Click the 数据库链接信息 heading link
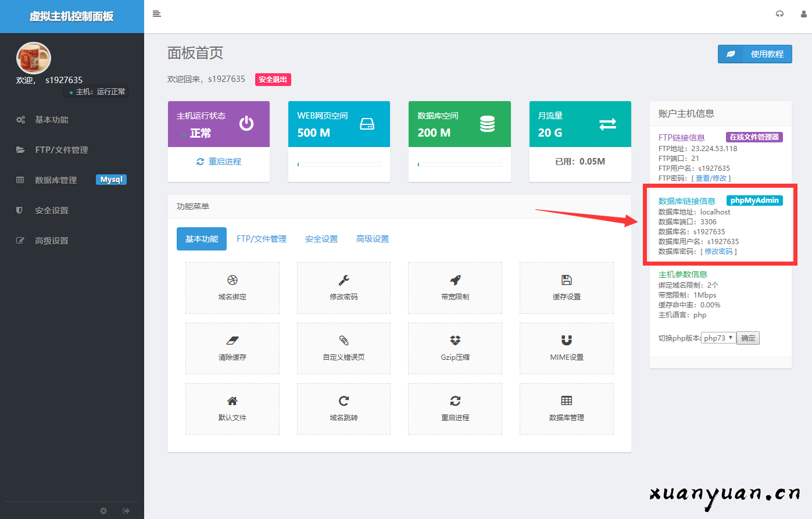 click(x=686, y=201)
